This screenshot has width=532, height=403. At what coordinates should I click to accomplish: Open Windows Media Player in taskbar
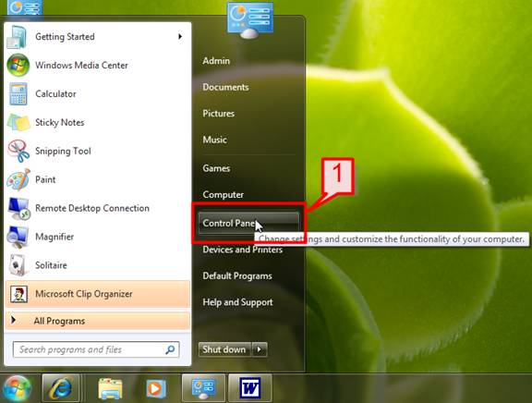[x=156, y=388]
